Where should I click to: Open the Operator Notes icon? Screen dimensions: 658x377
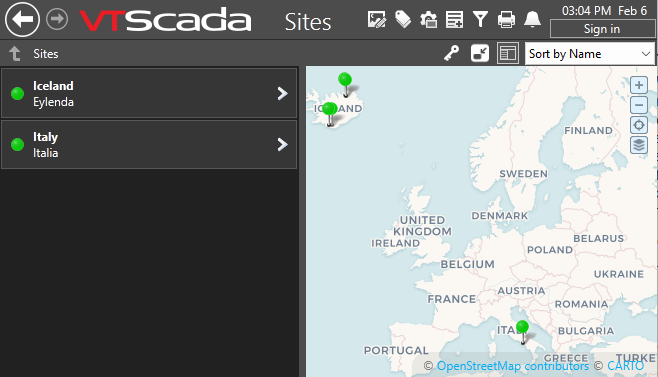point(454,20)
